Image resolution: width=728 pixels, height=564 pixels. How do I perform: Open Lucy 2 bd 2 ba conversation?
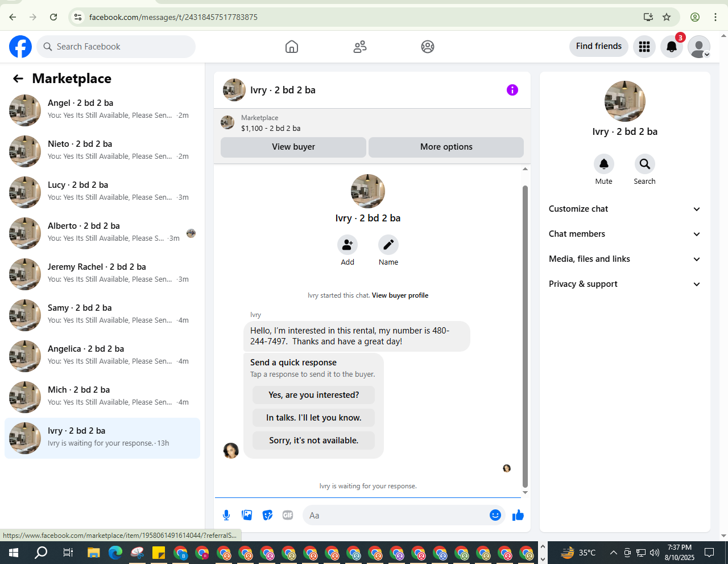[102, 192]
